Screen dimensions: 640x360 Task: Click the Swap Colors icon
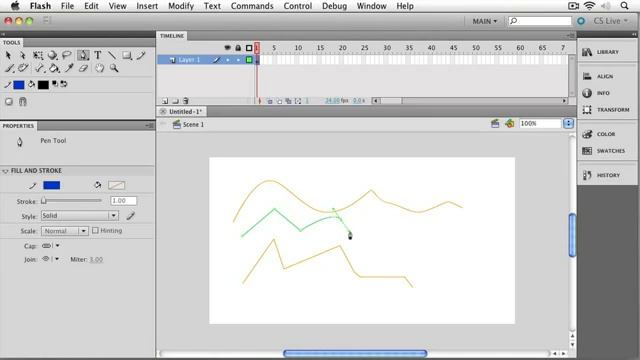click(x=64, y=84)
